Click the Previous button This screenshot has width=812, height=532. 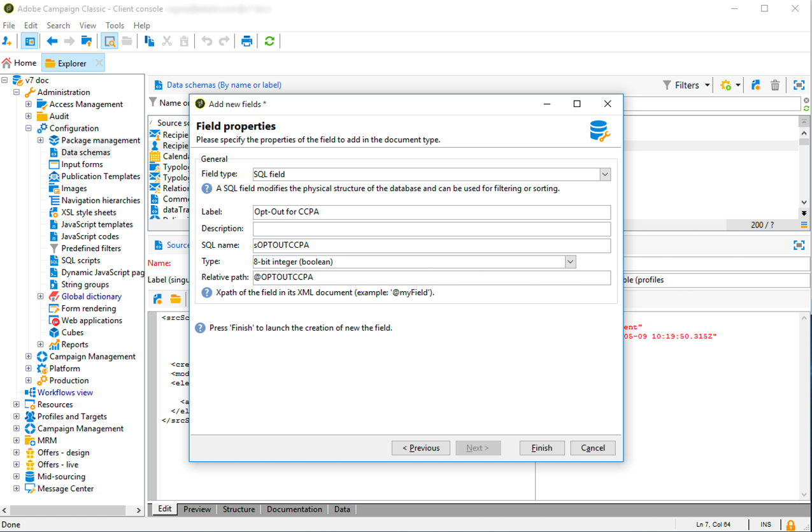[421, 448]
